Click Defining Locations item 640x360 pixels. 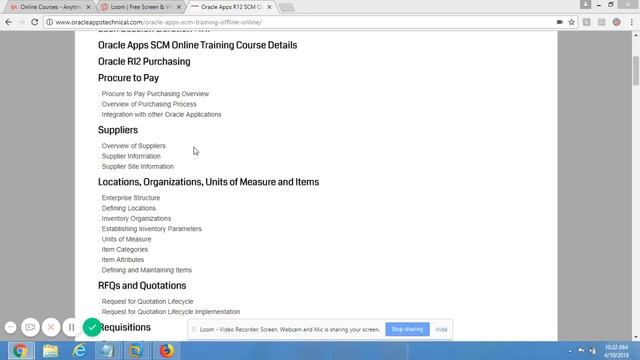(129, 208)
